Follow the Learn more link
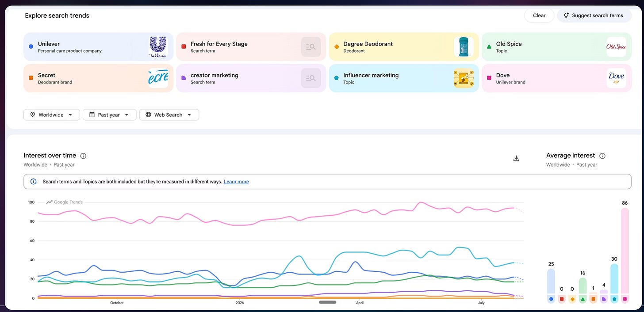The height and width of the screenshot is (312, 644). coord(236,182)
